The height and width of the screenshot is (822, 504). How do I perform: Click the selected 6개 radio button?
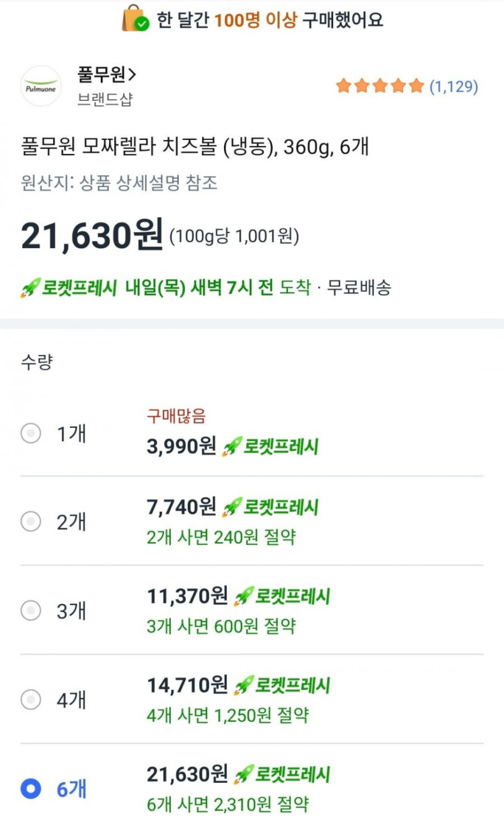coord(31,788)
